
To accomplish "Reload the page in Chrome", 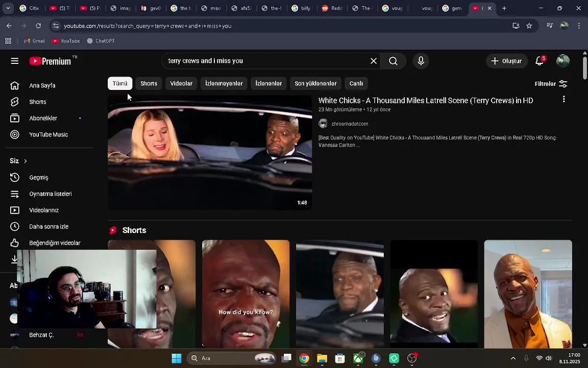I will [x=38, y=26].
